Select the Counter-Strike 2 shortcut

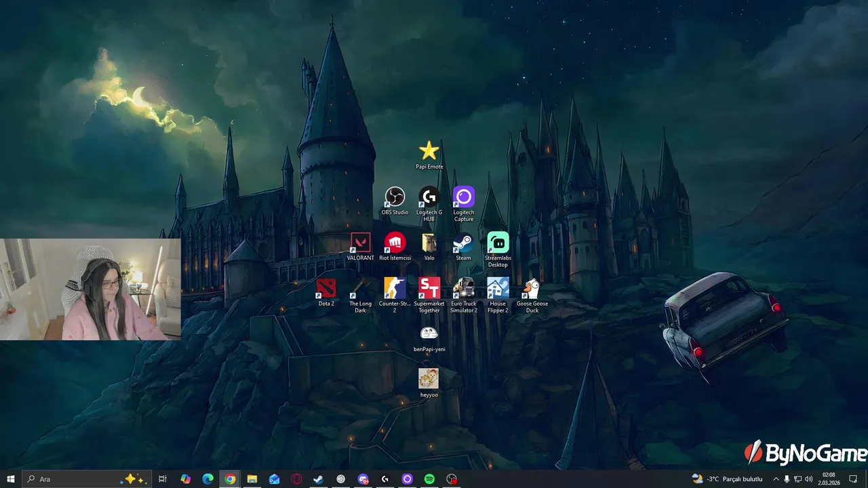click(x=395, y=288)
